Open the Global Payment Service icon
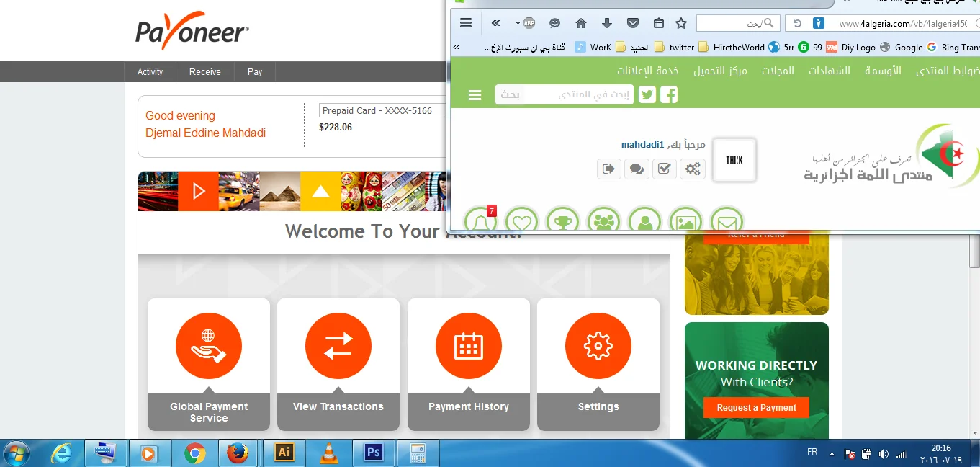This screenshot has width=980, height=467. point(209,346)
